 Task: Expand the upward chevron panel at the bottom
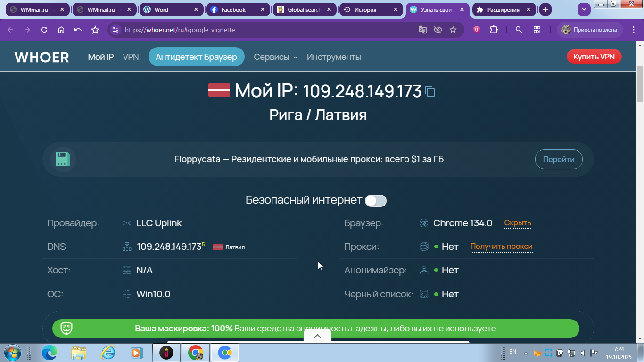pyautogui.click(x=317, y=336)
